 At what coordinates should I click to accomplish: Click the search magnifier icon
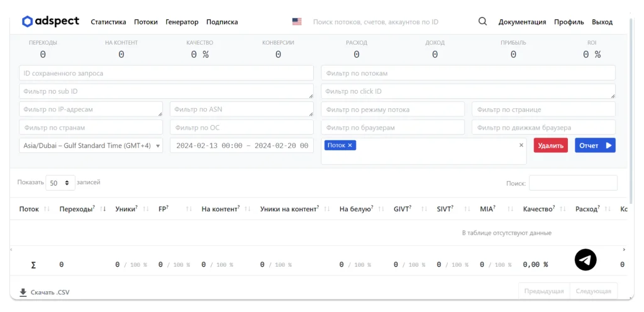482,21
